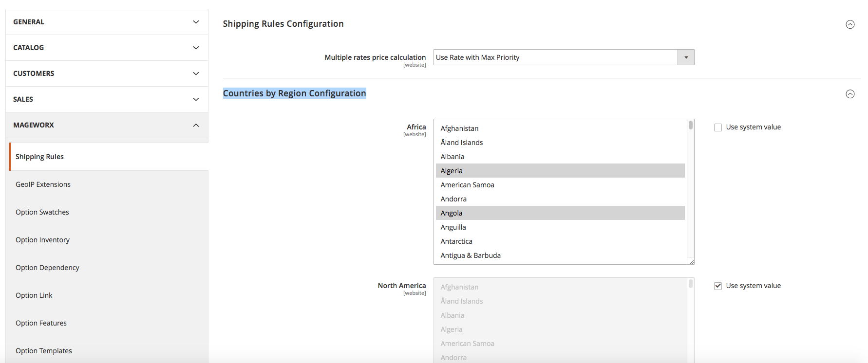Screen dimensions: 868x363
Task: Select Angola in the Africa list
Action: pyautogui.click(x=452, y=213)
